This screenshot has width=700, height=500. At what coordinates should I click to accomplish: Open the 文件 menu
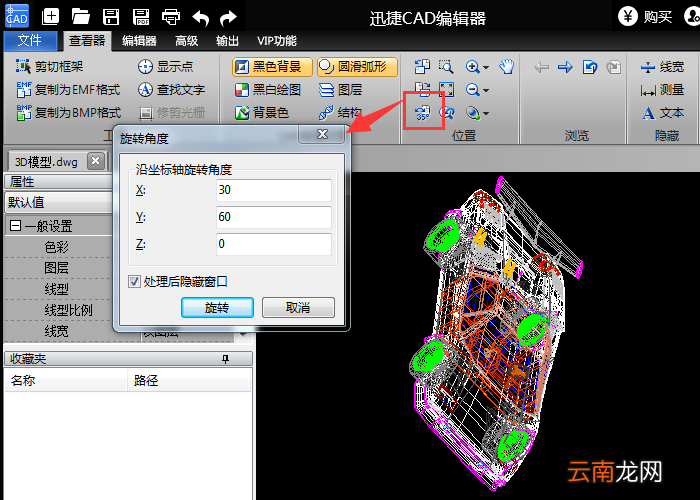(x=30, y=41)
